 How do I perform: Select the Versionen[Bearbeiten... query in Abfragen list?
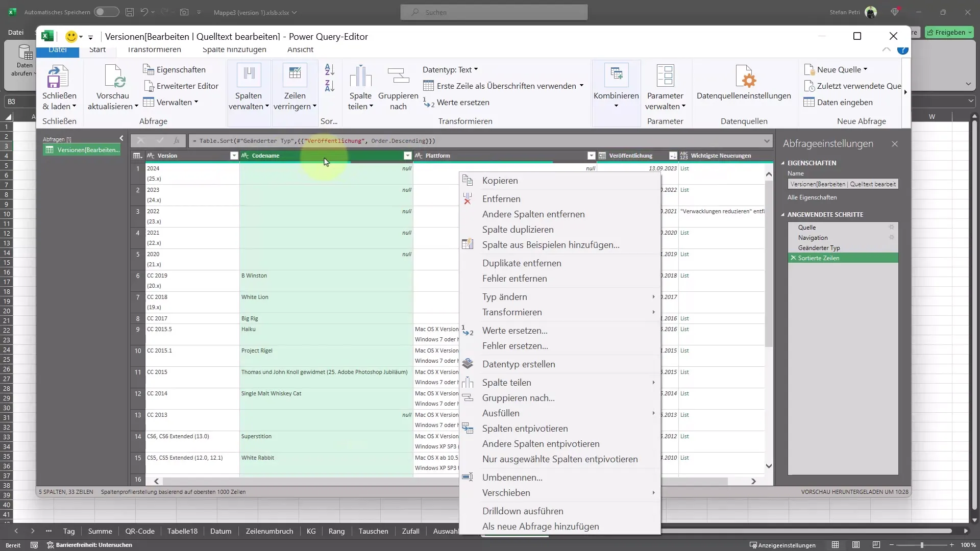pyautogui.click(x=82, y=149)
